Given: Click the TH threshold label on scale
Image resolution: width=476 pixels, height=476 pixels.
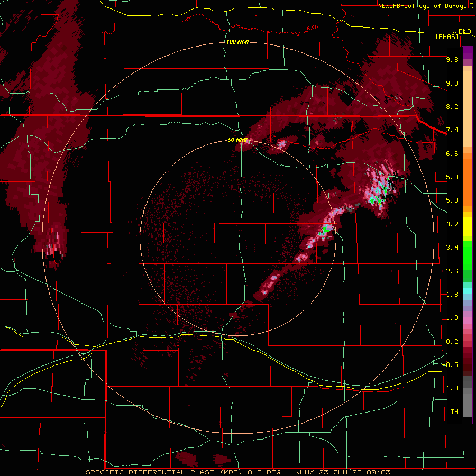Looking at the screenshot, I should 454,412.
